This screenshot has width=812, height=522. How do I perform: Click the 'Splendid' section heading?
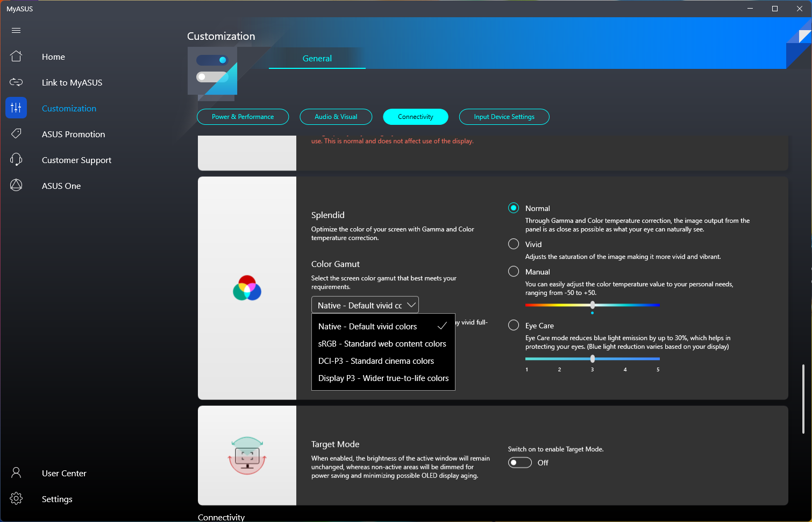point(328,215)
